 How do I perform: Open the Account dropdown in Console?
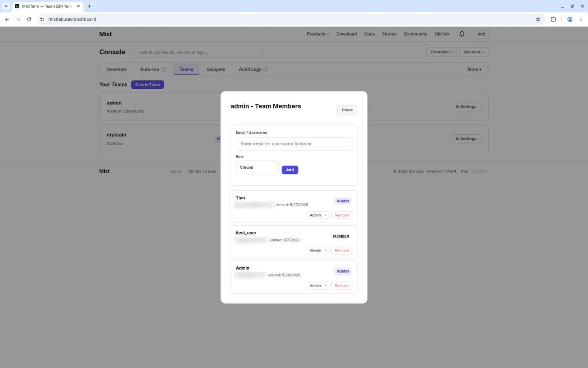(474, 52)
